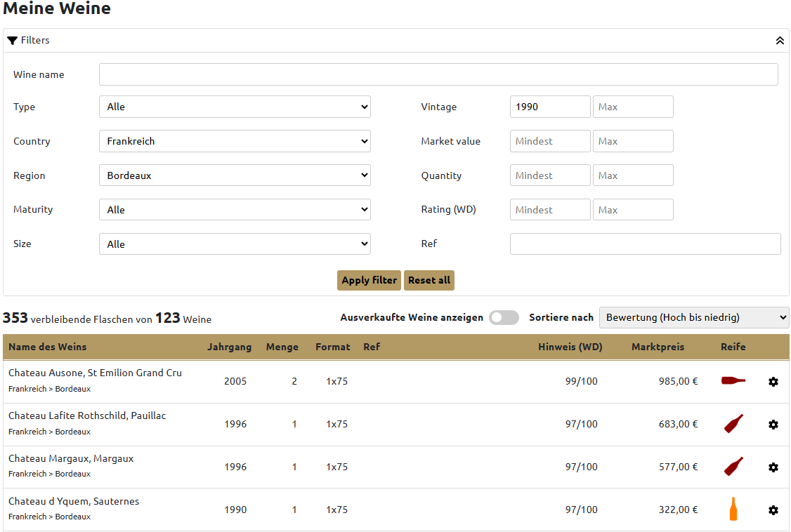Image resolution: width=791 pixels, height=532 pixels.
Task: Click the Vintage minimum field with 1990
Action: (550, 107)
